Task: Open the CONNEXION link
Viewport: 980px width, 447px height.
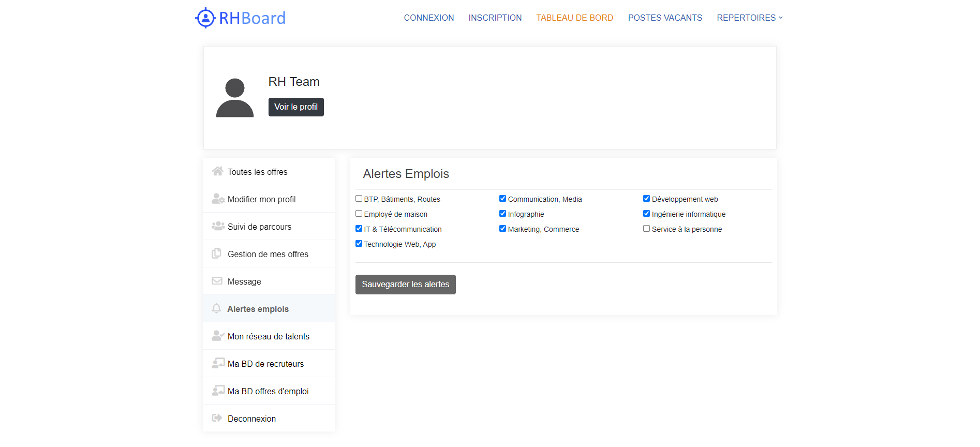Action: [428, 18]
